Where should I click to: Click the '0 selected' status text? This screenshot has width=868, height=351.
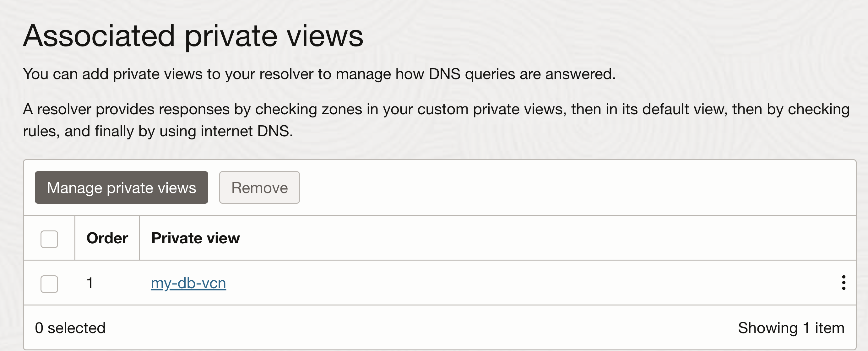click(x=70, y=328)
